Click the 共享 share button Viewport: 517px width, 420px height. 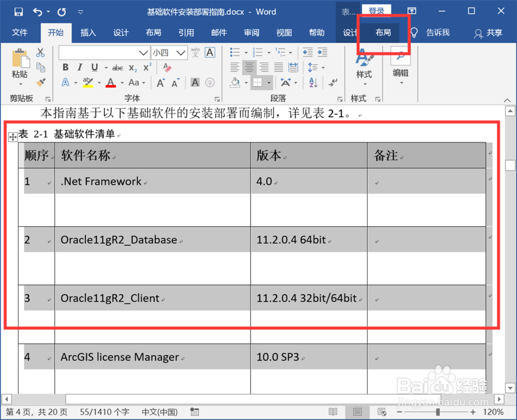[x=489, y=33]
